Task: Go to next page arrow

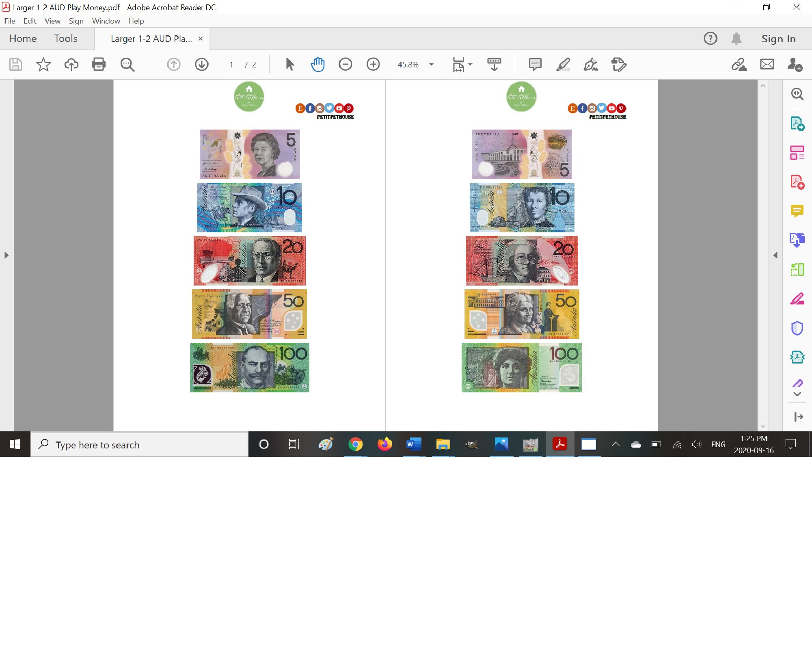Action: coord(201,64)
